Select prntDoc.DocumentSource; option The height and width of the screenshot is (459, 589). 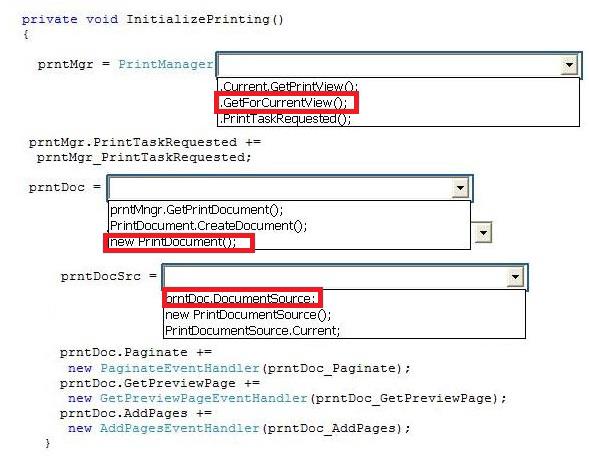pyautogui.click(x=240, y=299)
